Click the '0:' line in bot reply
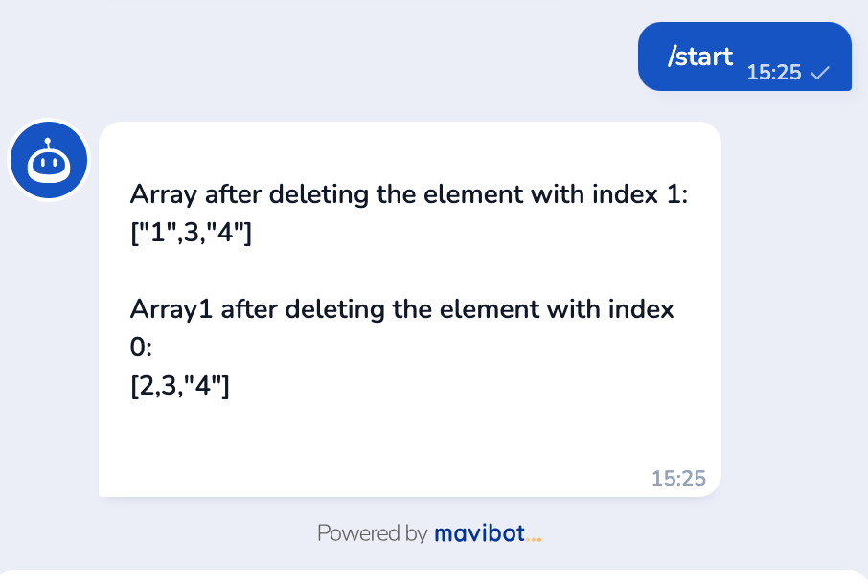The image size is (868, 588). (x=142, y=348)
